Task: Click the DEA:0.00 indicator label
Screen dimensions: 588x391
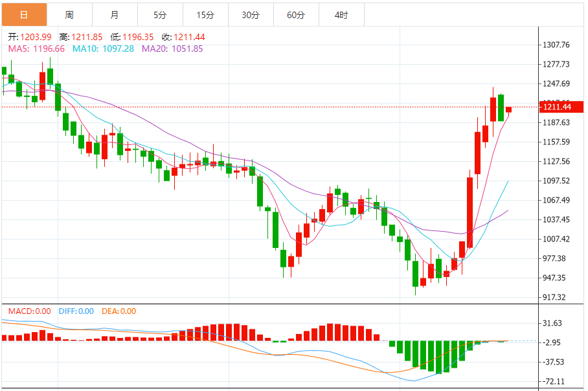Action: pyautogui.click(x=119, y=311)
